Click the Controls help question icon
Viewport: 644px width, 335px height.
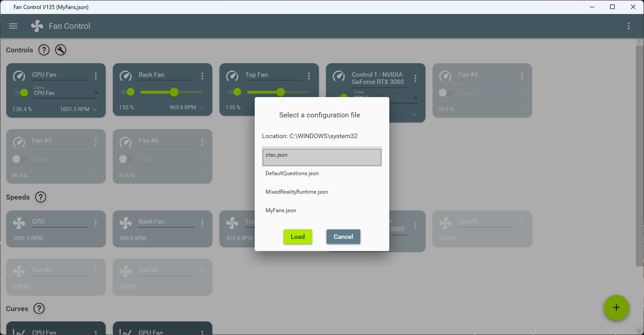click(x=43, y=50)
